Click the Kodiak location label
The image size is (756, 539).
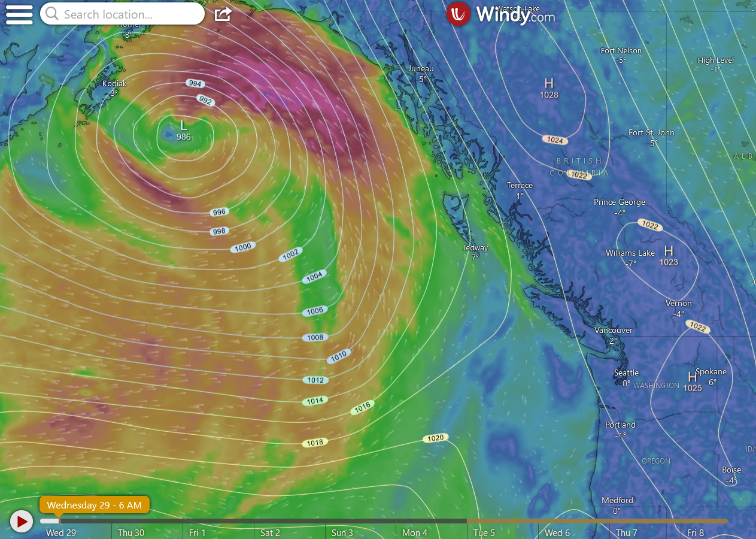pos(114,84)
